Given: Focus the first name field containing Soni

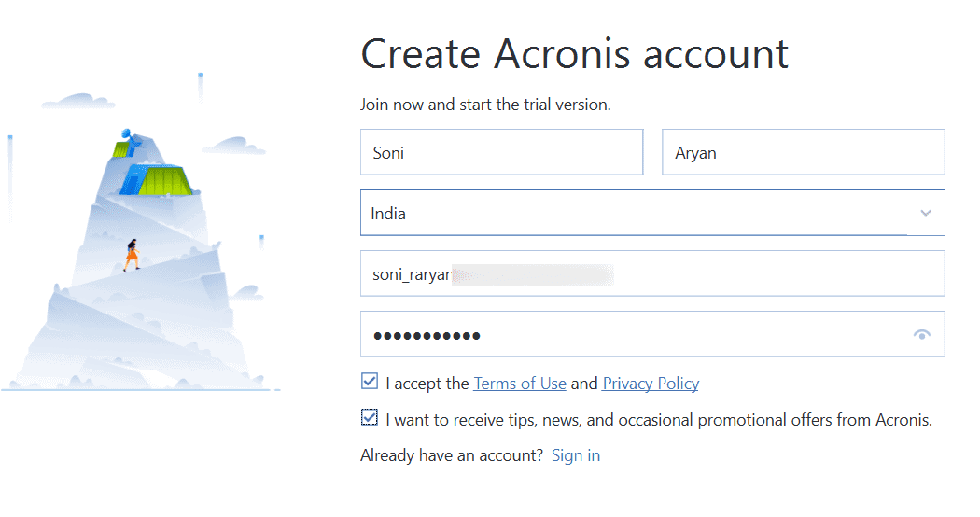Looking at the screenshot, I should pos(502,152).
